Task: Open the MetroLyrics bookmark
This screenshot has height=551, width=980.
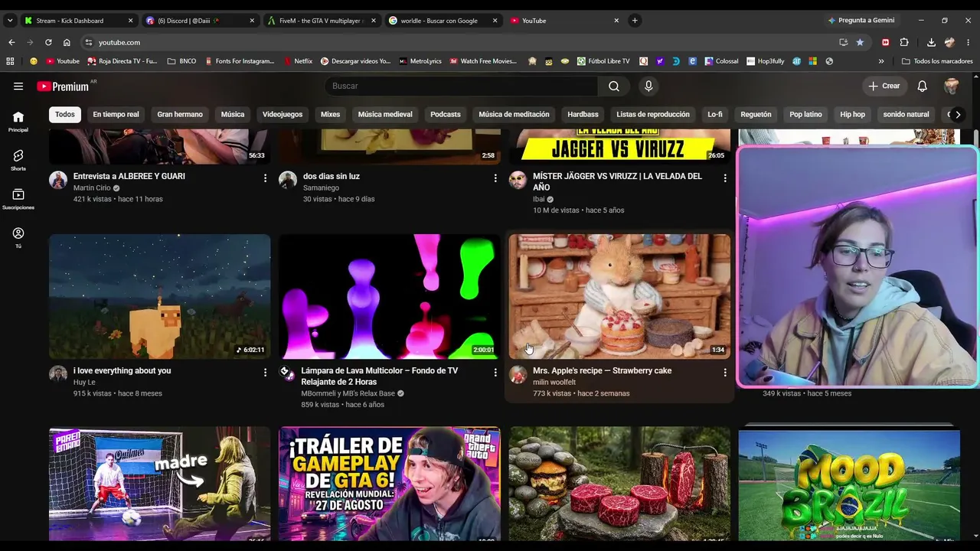Action: [x=420, y=61]
